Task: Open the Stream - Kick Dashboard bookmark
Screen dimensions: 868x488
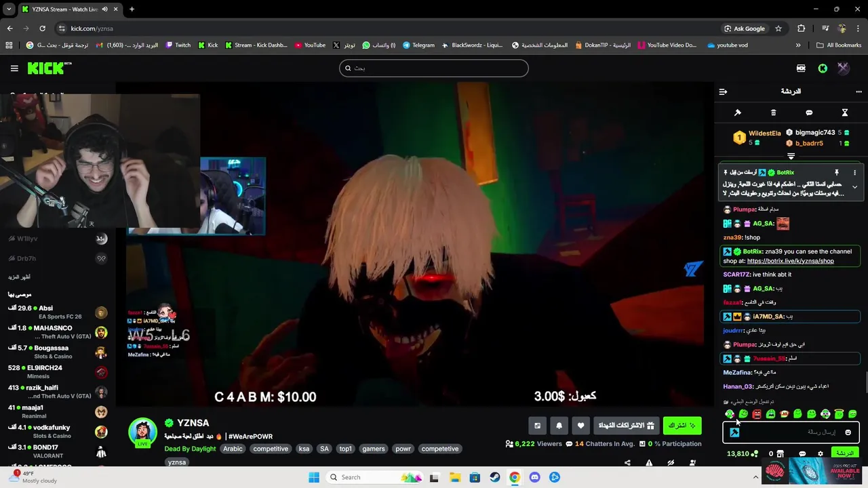Action: pos(256,45)
